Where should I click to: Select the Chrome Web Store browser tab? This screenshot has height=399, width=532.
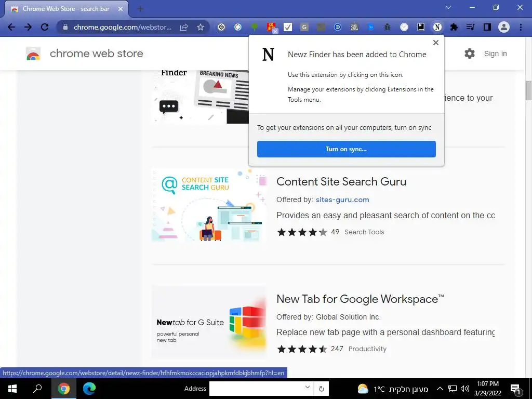point(66,9)
